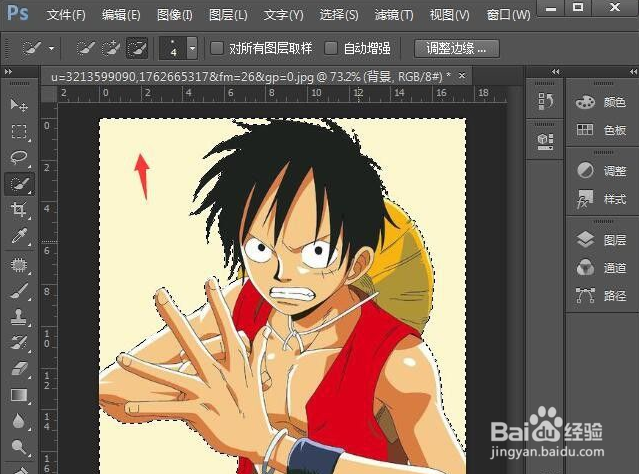
Task: Select the Gradient tool
Action: pos(19,395)
